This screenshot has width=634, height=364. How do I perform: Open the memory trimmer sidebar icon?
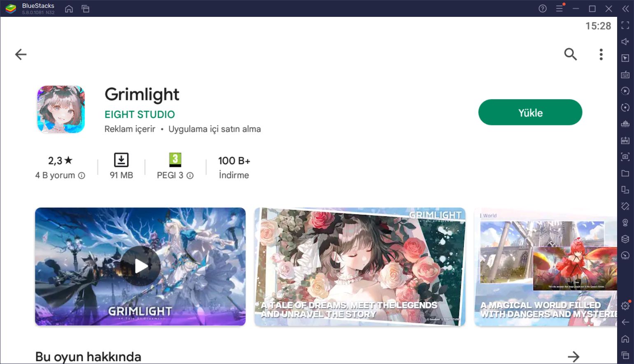[625, 124]
